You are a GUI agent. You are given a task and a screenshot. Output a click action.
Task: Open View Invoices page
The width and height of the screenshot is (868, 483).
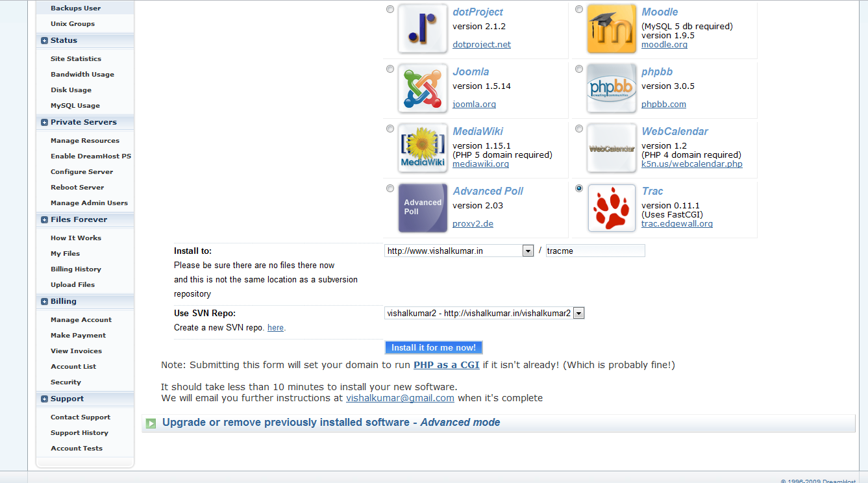click(x=77, y=351)
